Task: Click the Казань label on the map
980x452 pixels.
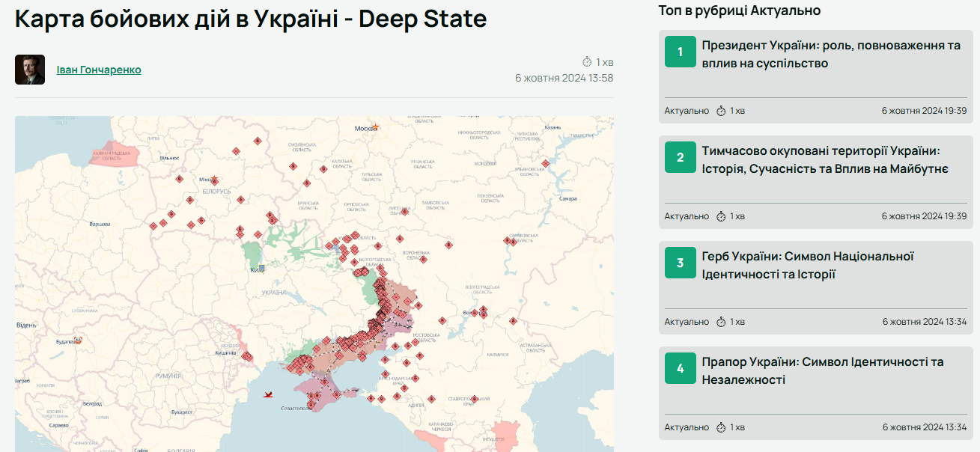Action: click(553, 127)
